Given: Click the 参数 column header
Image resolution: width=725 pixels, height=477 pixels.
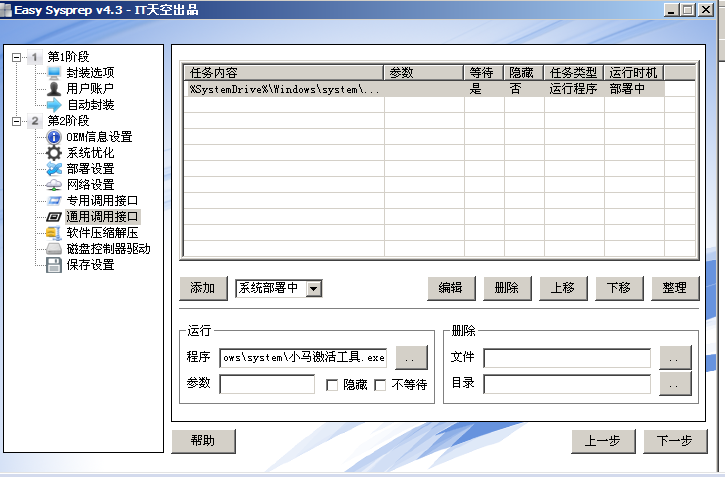Looking at the screenshot, I should click(x=424, y=73).
